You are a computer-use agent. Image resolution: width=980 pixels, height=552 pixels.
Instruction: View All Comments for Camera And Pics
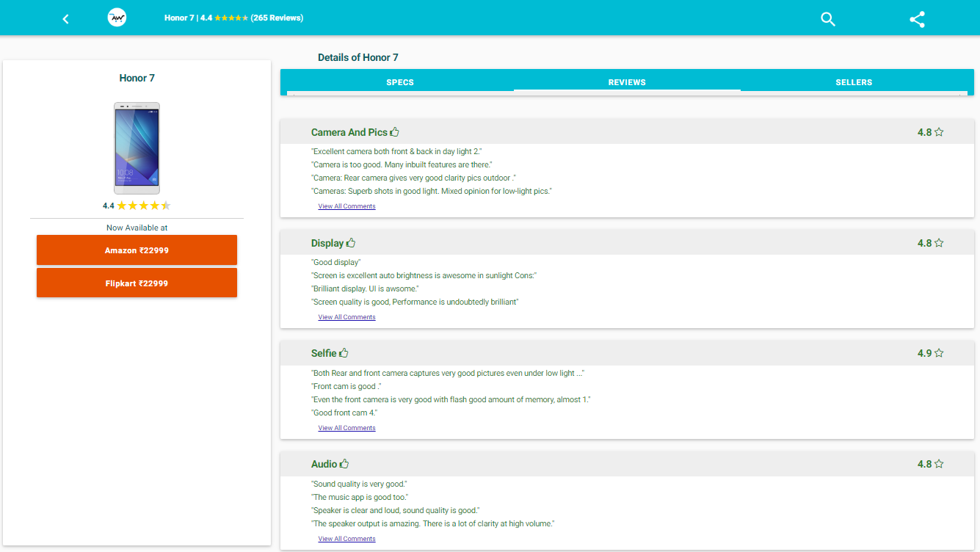(x=346, y=206)
